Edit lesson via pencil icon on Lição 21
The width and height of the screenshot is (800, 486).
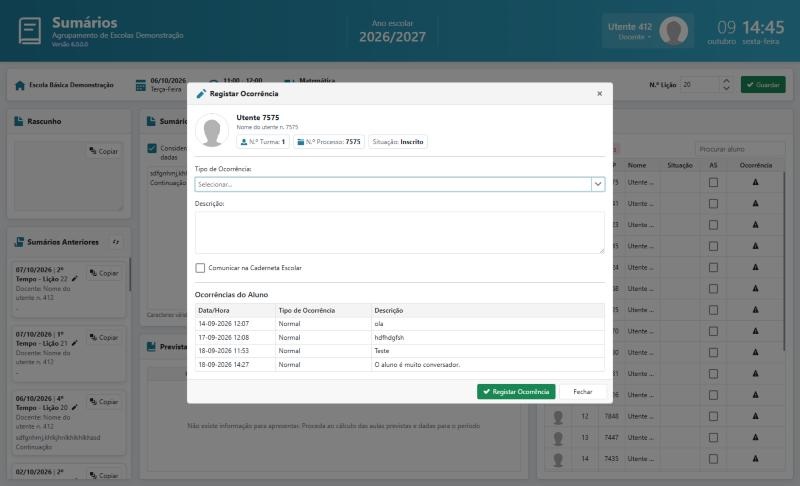point(75,343)
